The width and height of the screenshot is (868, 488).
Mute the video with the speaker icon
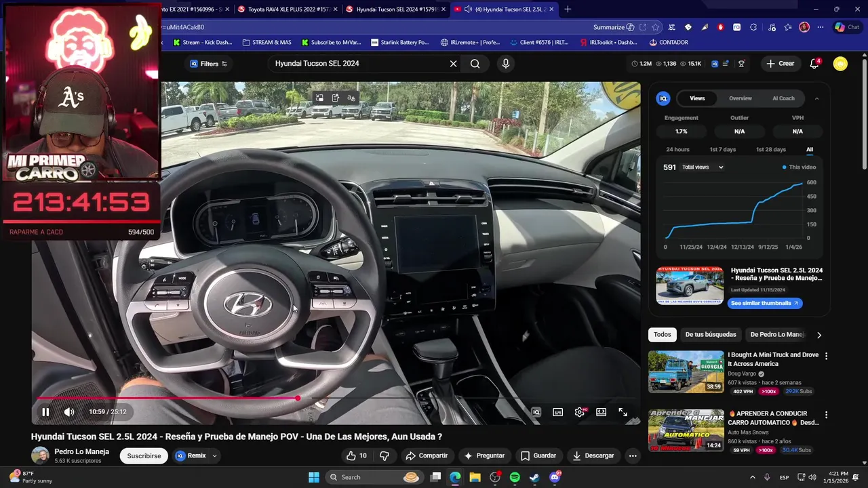click(69, 412)
